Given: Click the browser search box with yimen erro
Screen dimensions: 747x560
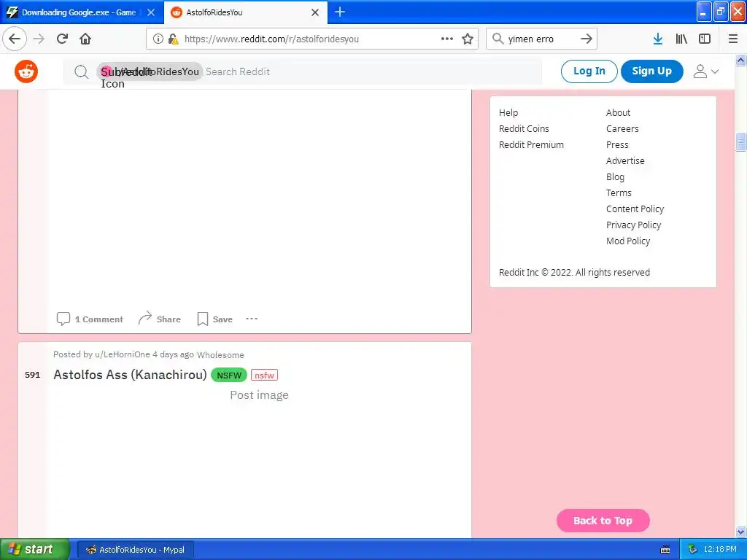Looking at the screenshot, I should coord(541,39).
